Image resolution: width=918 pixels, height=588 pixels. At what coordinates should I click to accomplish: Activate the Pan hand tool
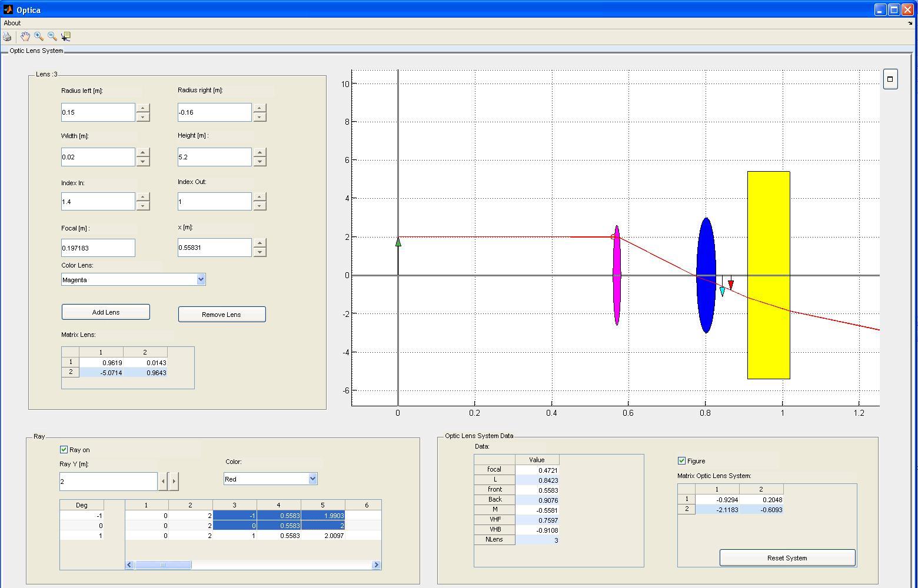(25, 36)
